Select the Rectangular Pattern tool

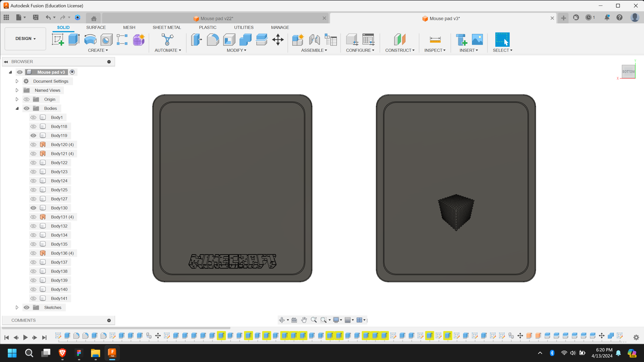point(122,40)
